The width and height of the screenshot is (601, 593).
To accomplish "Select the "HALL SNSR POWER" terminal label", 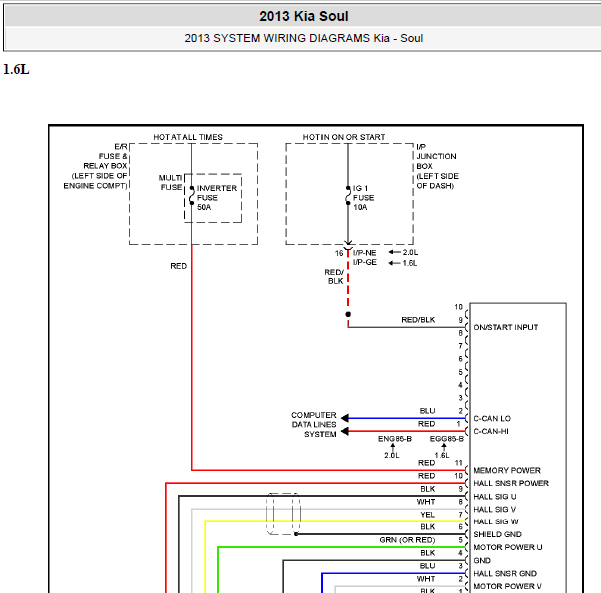I will [511, 483].
